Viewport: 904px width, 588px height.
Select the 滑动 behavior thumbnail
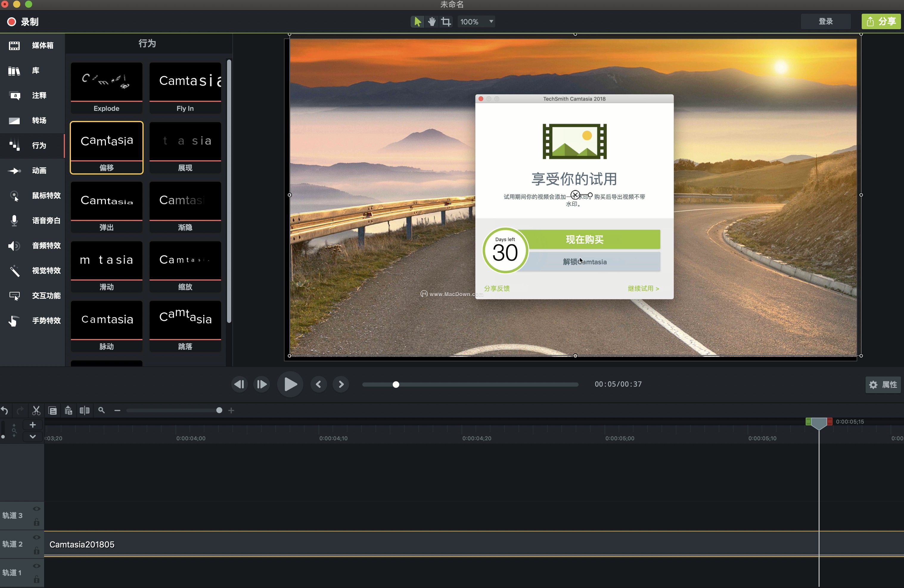click(106, 267)
